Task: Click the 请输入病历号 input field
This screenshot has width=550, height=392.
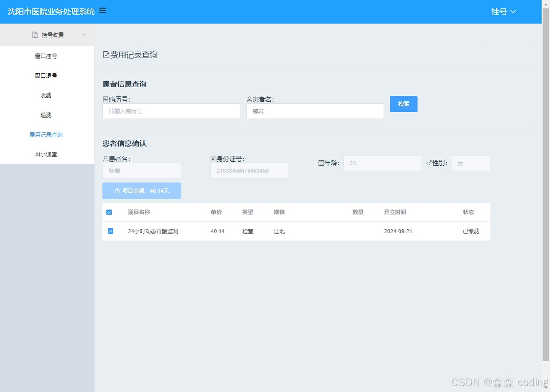Action: [171, 111]
